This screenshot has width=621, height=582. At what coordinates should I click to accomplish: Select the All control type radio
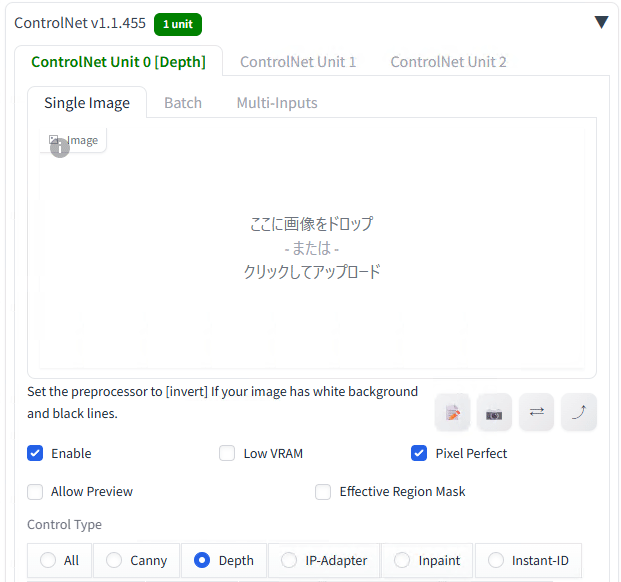point(48,560)
